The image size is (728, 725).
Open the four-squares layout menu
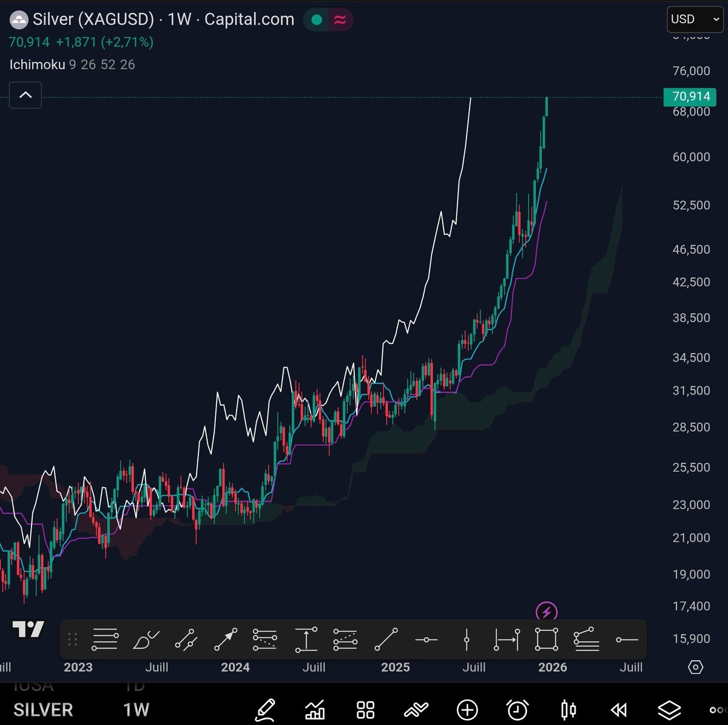coord(365,709)
